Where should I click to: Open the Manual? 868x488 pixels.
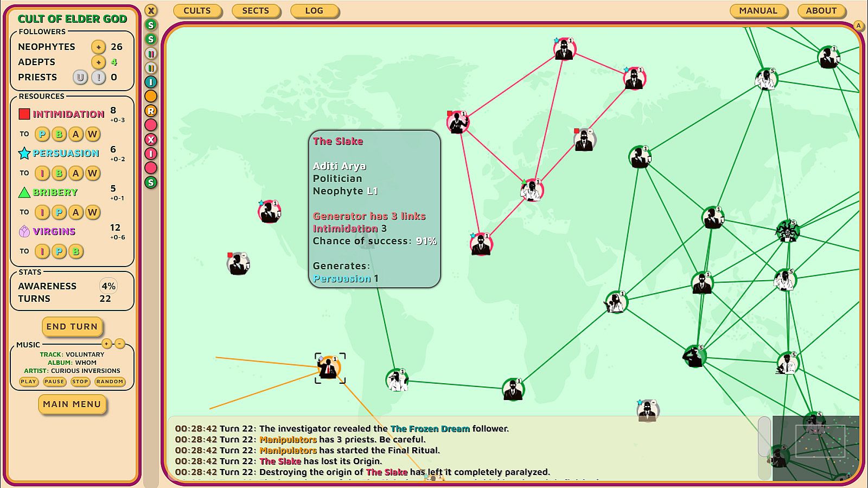point(758,11)
